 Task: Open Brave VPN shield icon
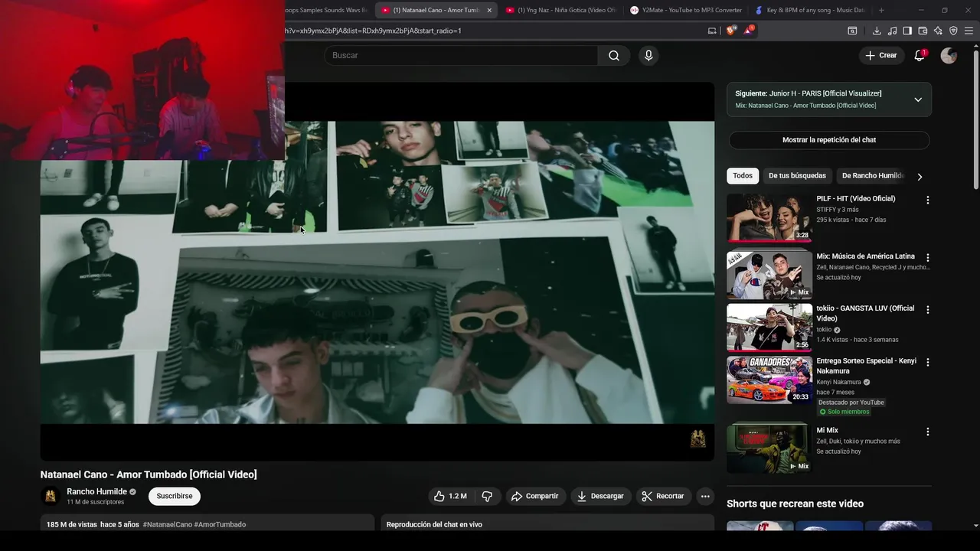point(953,31)
